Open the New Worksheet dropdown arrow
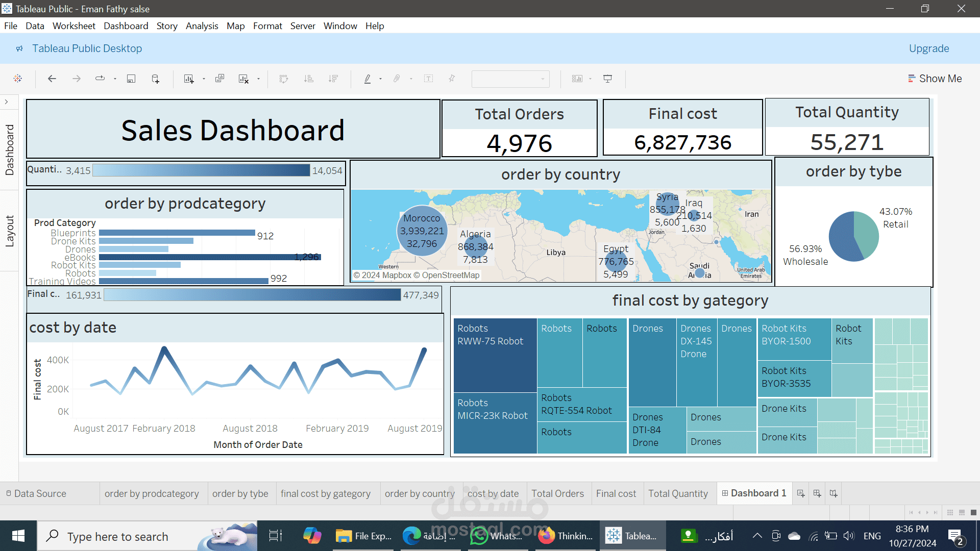The width and height of the screenshot is (980, 551). pyautogui.click(x=204, y=79)
